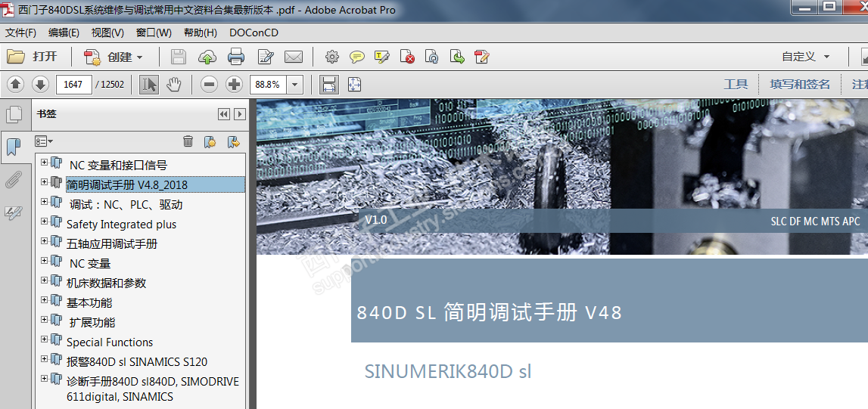Viewport: 868px width, 409px height.
Task: Click the Bookmarks panel ribbon icon
Action: pyautogui.click(x=14, y=147)
